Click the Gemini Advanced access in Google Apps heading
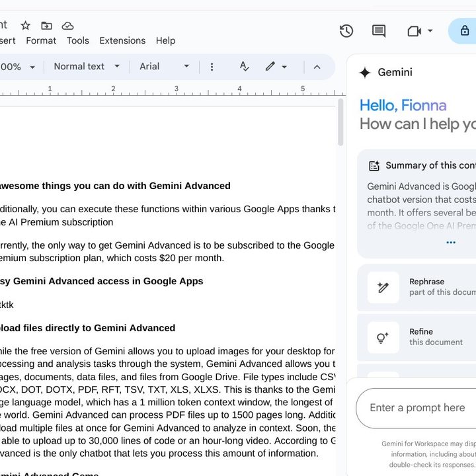This screenshot has height=476, width=476. click(x=101, y=281)
